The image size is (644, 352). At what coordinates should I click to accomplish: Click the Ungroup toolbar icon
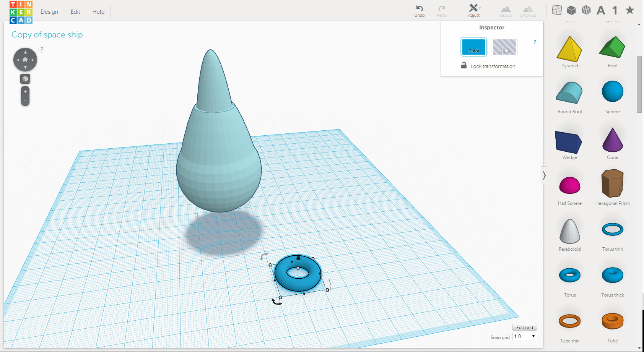(x=528, y=11)
